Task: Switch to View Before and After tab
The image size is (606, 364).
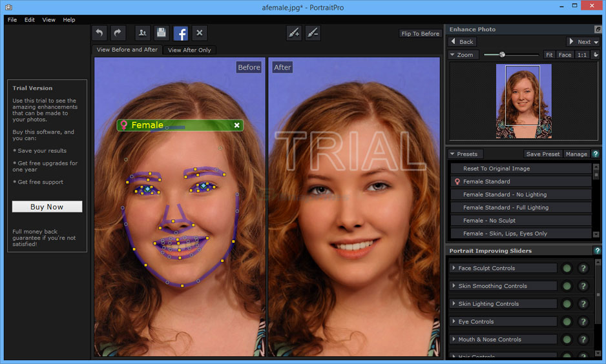Action: pyautogui.click(x=127, y=50)
